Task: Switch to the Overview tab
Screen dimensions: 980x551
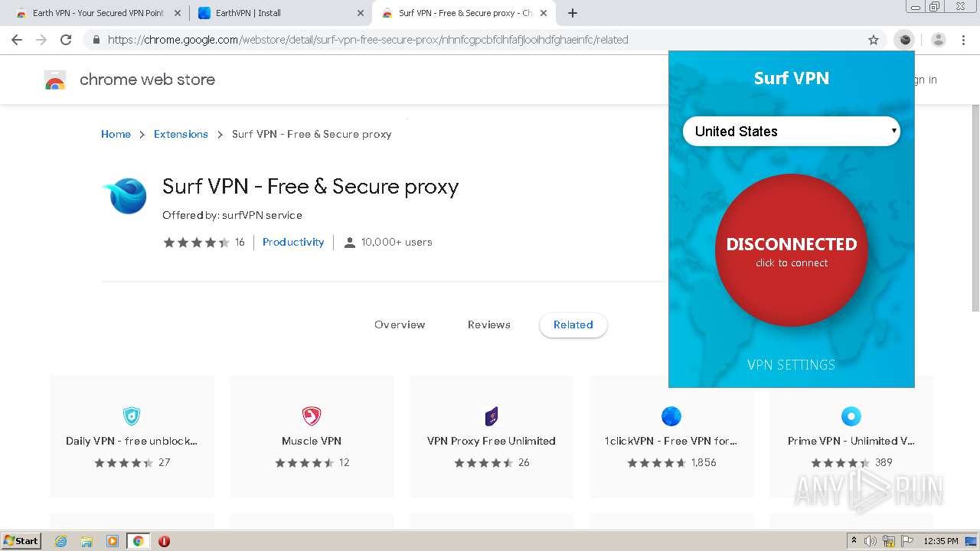Action: pyautogui.click(x=400, y=324)
